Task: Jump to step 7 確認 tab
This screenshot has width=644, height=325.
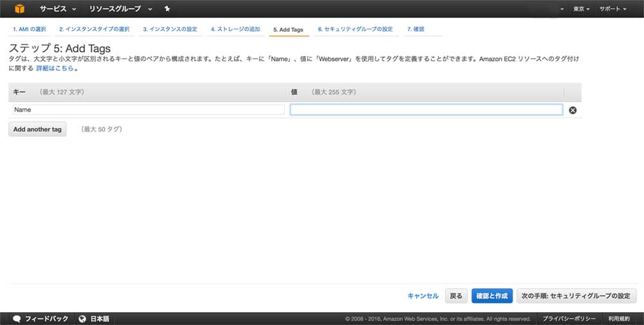Action: 415,30
